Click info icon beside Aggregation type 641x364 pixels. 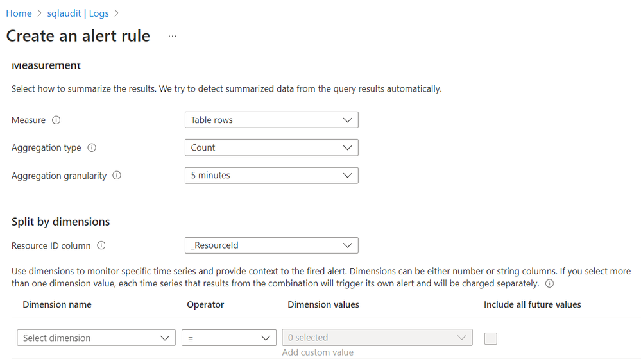pos(91,147)
